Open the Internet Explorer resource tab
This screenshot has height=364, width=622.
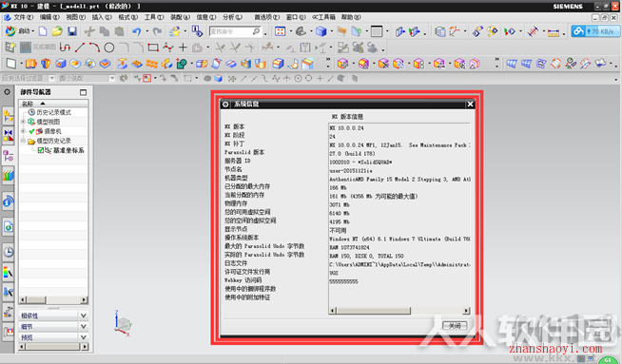click(x=9, y=227)
